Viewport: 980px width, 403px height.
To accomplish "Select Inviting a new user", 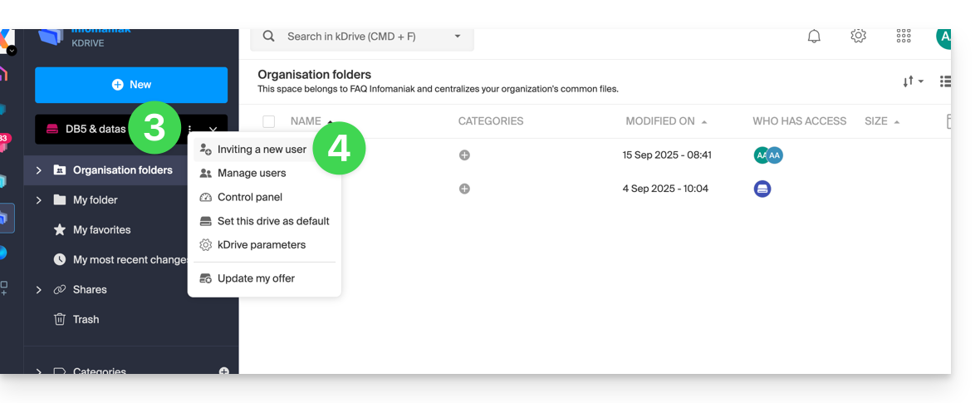I will pyautogui.click(x=262, y=150).
